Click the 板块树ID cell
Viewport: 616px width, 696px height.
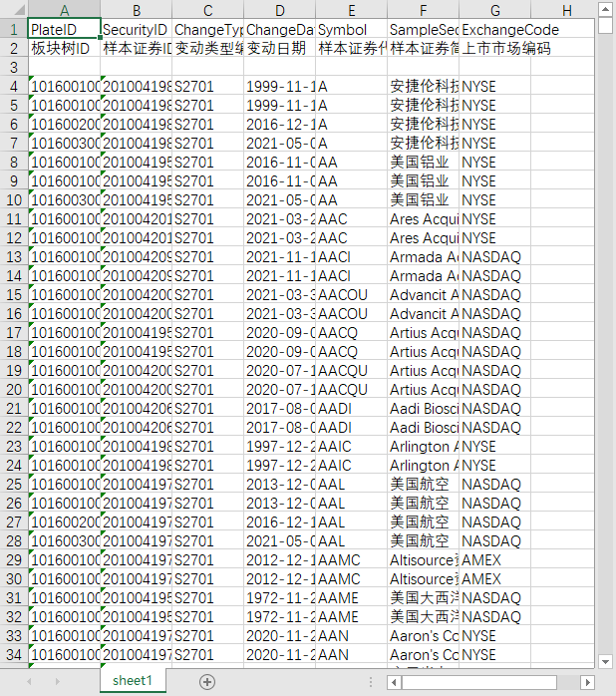point(65,48)
